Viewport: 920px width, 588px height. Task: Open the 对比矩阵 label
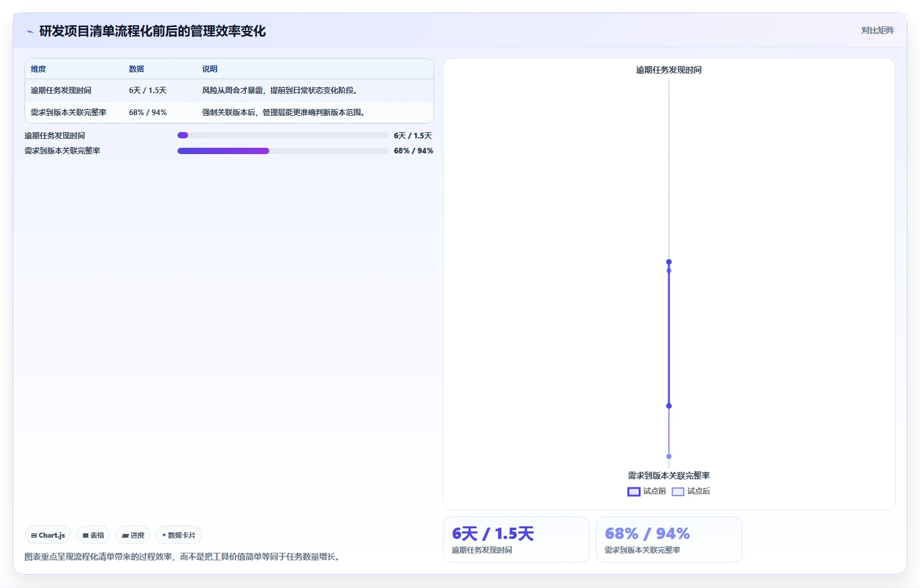tap(877, 30)
